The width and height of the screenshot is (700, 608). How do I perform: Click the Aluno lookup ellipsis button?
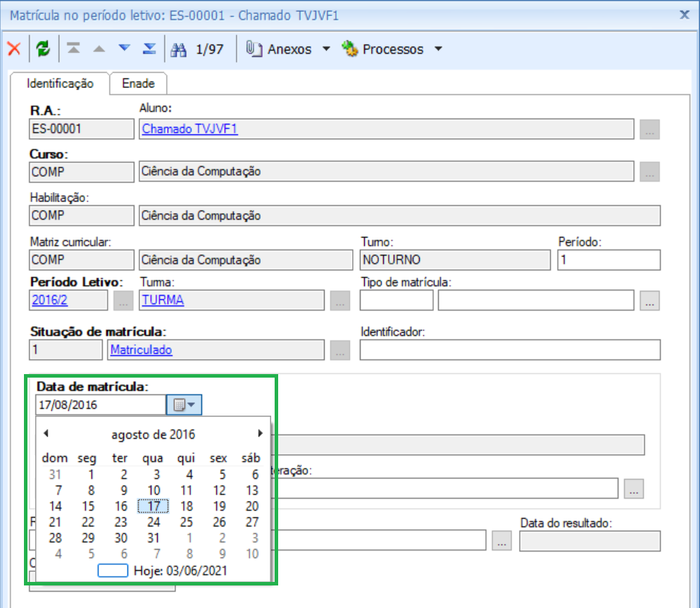649,130
